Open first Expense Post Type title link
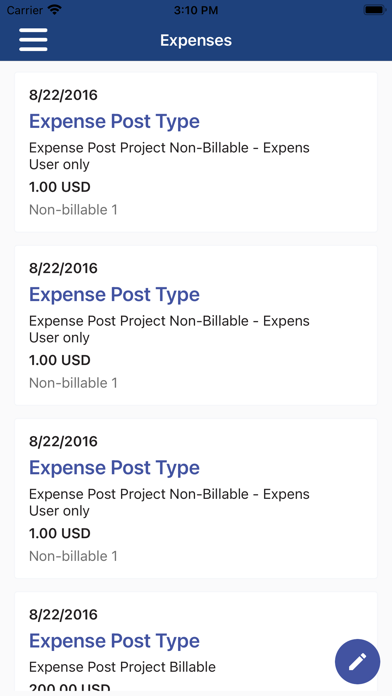 coord(115,121)
